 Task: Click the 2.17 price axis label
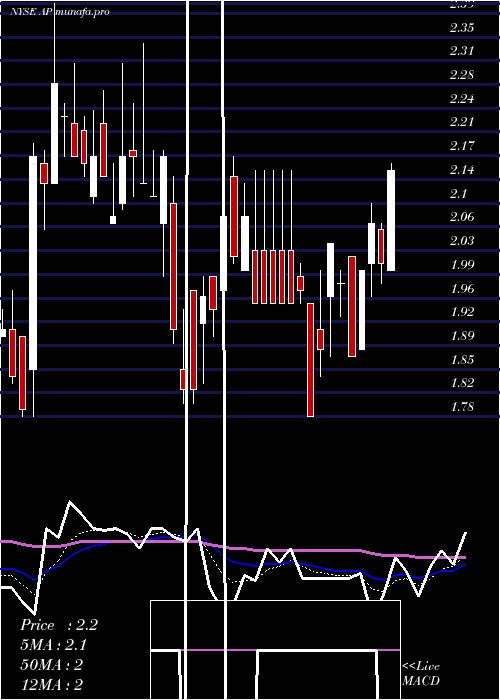click(x=462, y=146)
